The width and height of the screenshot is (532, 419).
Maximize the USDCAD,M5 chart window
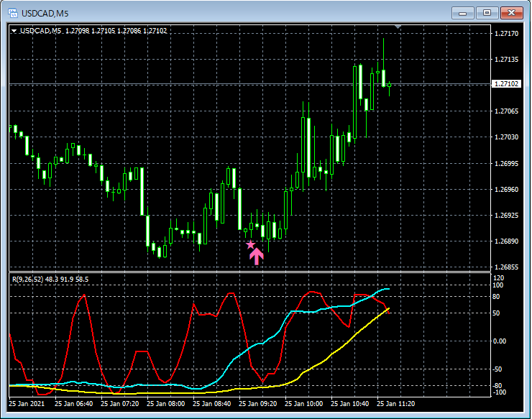(487, 13)
